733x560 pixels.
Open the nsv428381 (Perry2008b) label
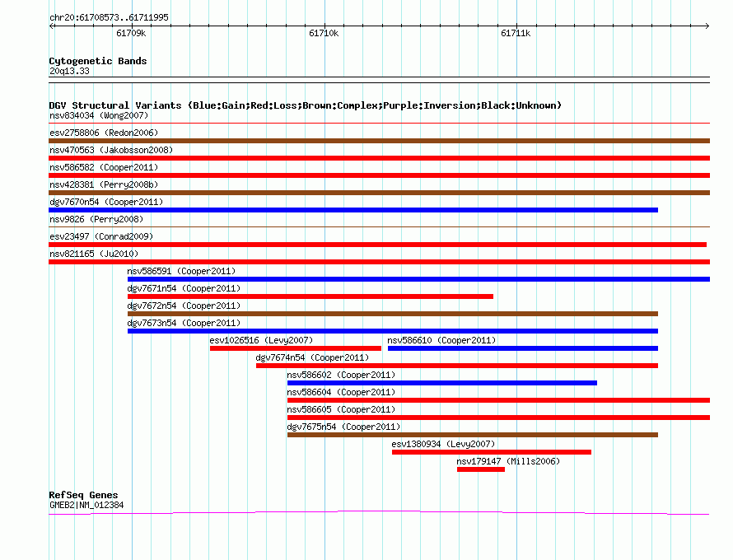click(104, 184)
